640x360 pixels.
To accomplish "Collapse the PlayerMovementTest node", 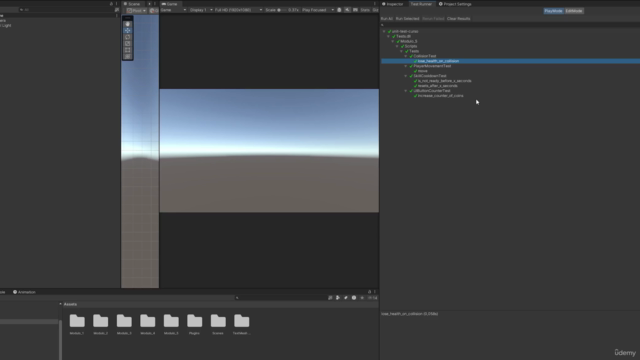I will pos(406,66).
